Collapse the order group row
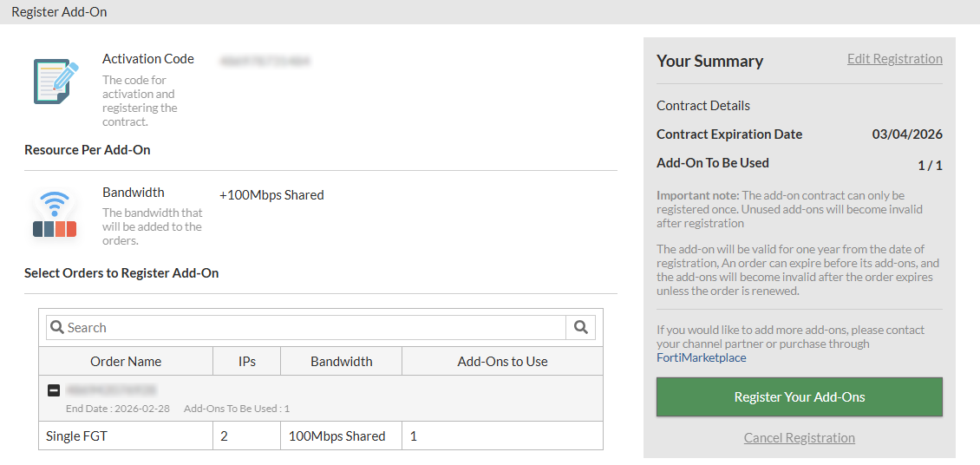 [x=54, y=390]
